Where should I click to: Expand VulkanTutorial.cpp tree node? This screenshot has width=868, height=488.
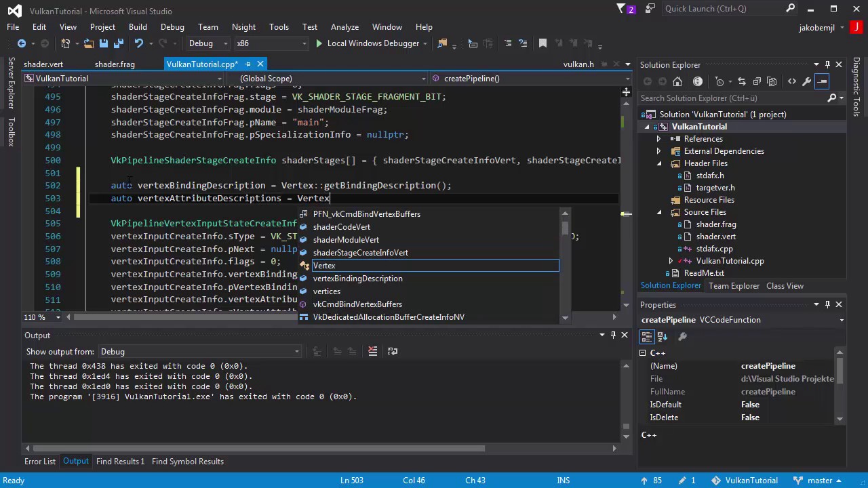671,261
